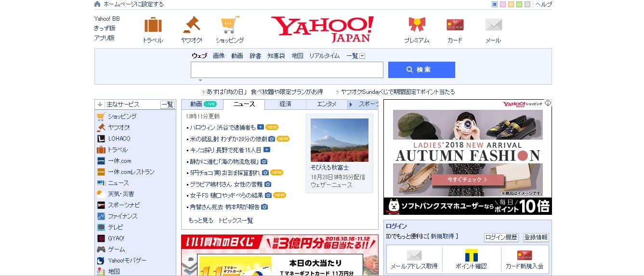Expand the arrow below the search box
Image resolution: width=644 pixels, height=276 pixels.
click(x=200, y=80)
